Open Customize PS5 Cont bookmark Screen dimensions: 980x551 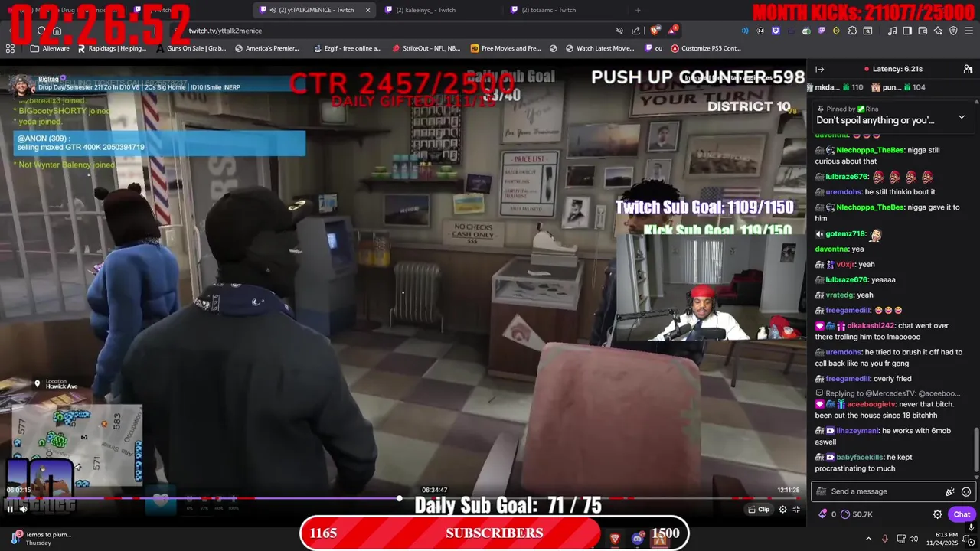[705, 48]
